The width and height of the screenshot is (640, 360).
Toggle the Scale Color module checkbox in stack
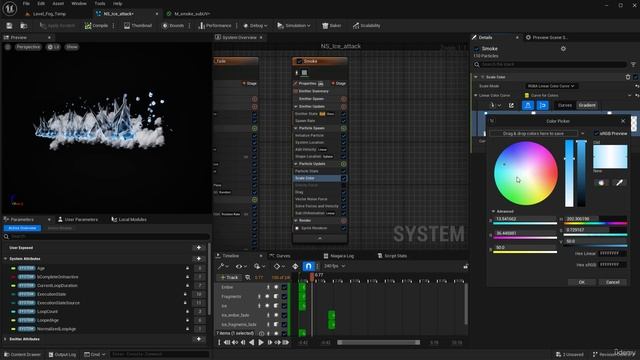(x=344, y=178)
